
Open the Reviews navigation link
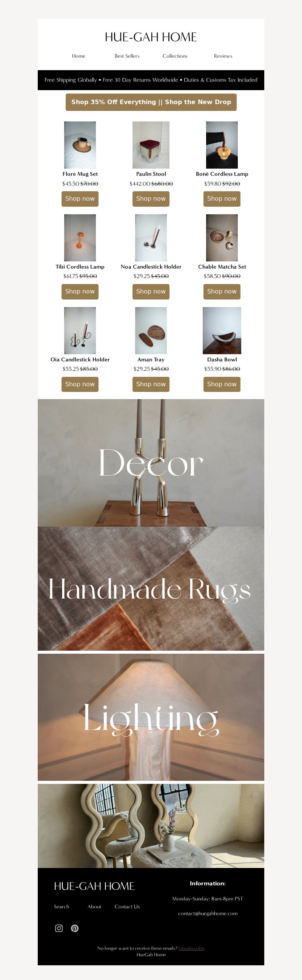223,56
